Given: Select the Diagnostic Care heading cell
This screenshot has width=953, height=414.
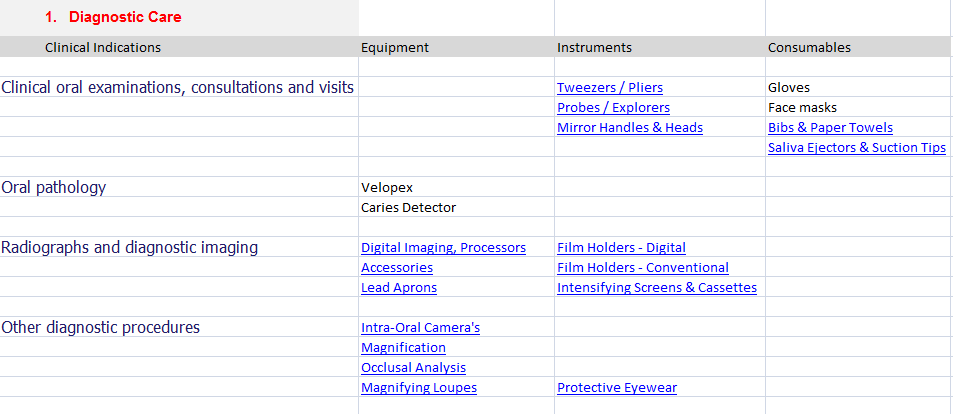Looking at the screenshot, I should pos(125,17).
